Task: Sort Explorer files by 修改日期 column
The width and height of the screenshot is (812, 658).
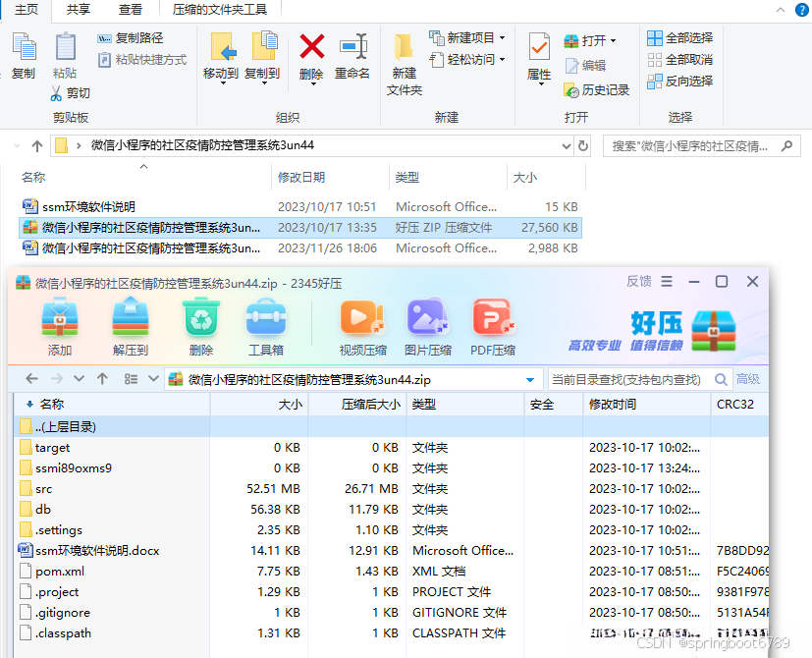Action: (301, 178)
